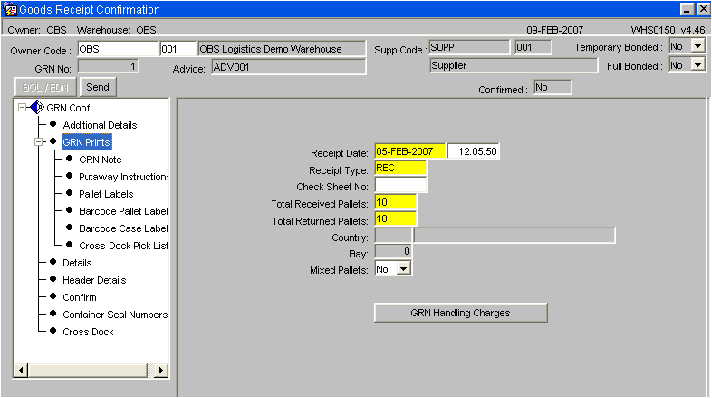
Task: Click the Receipt Type REC field
Action: pyautogui.click(x=400, y=168)
